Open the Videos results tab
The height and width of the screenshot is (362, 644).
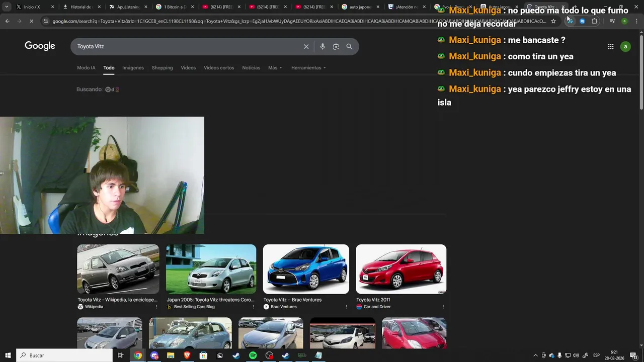click(x=188, y=68)
